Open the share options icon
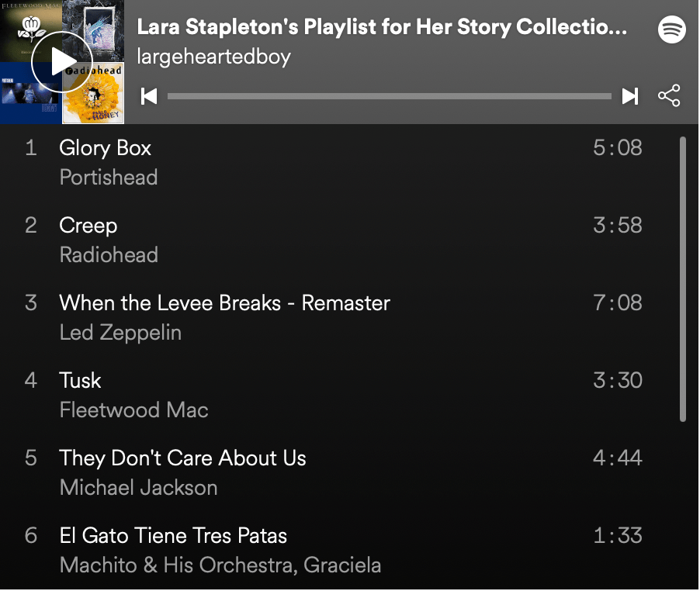Viewport: 700px width, 591px height. (669, 96)
